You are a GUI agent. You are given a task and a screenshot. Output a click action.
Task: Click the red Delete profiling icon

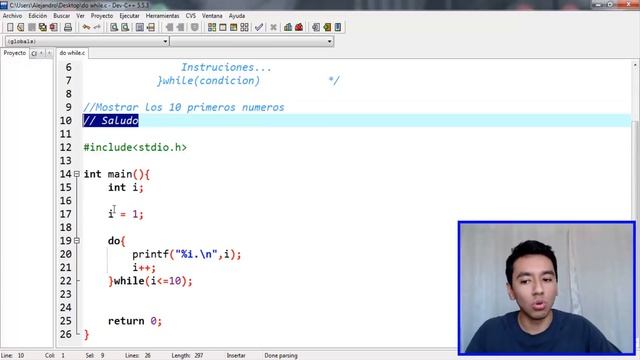pyautogui.click(x=299, y=27)
